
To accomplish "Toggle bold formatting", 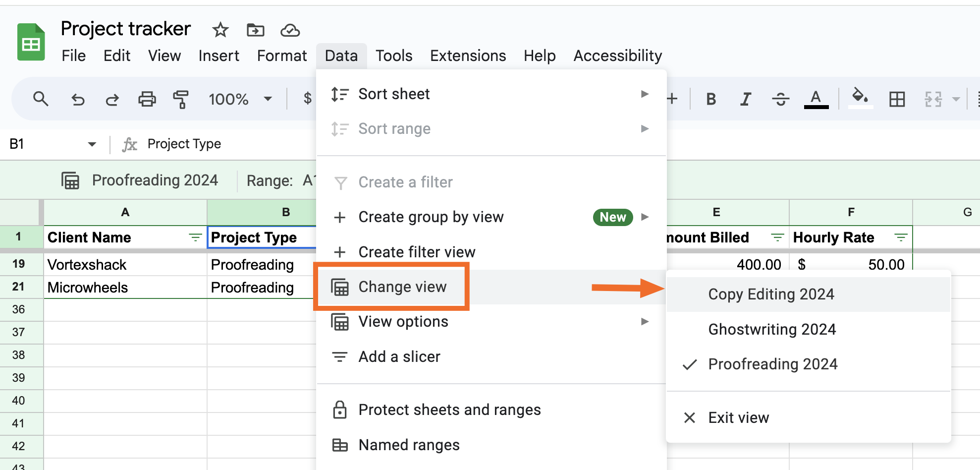I will [x=711, y=100].
